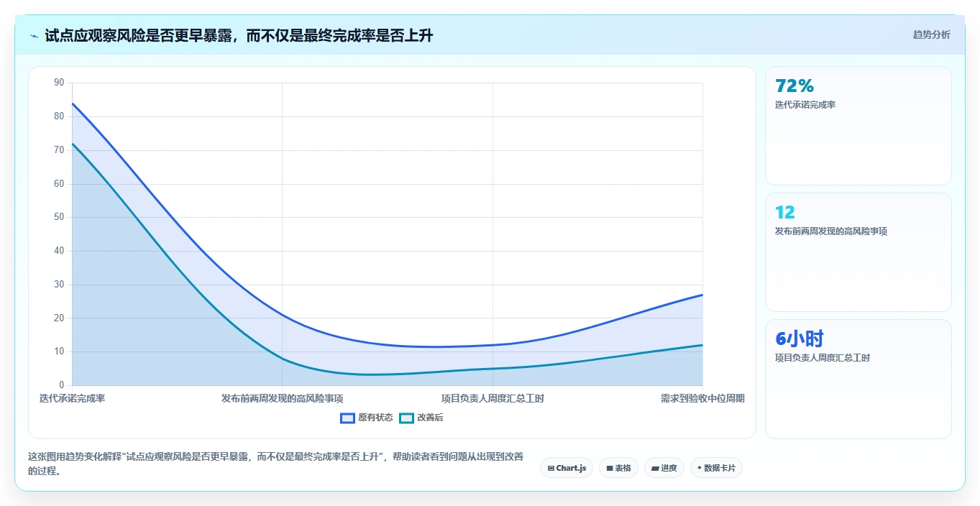Viewport: 980px width, 506px height.
Task: Click the 改善后 teal legend swatch
Action: click(407, 418)
